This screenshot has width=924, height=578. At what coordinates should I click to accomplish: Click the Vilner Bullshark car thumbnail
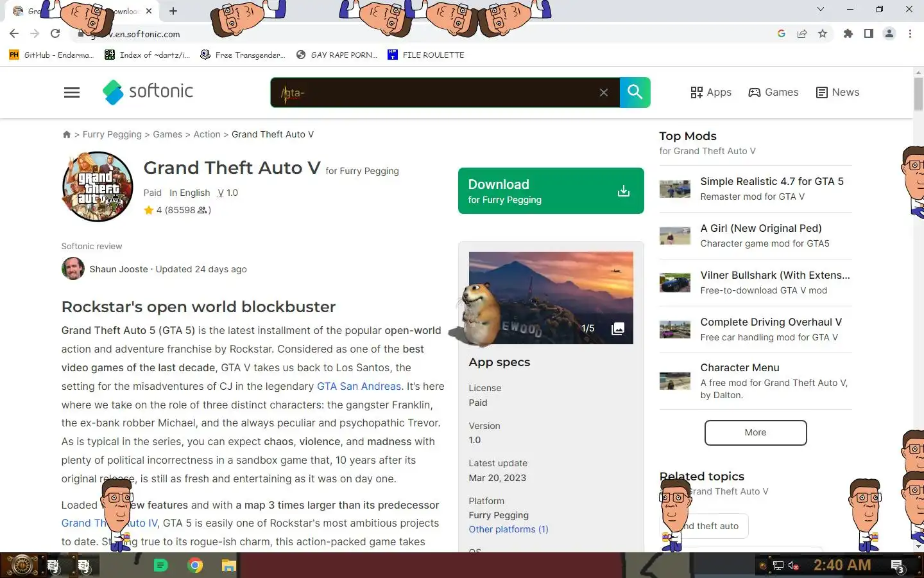[x=675, y=283]
